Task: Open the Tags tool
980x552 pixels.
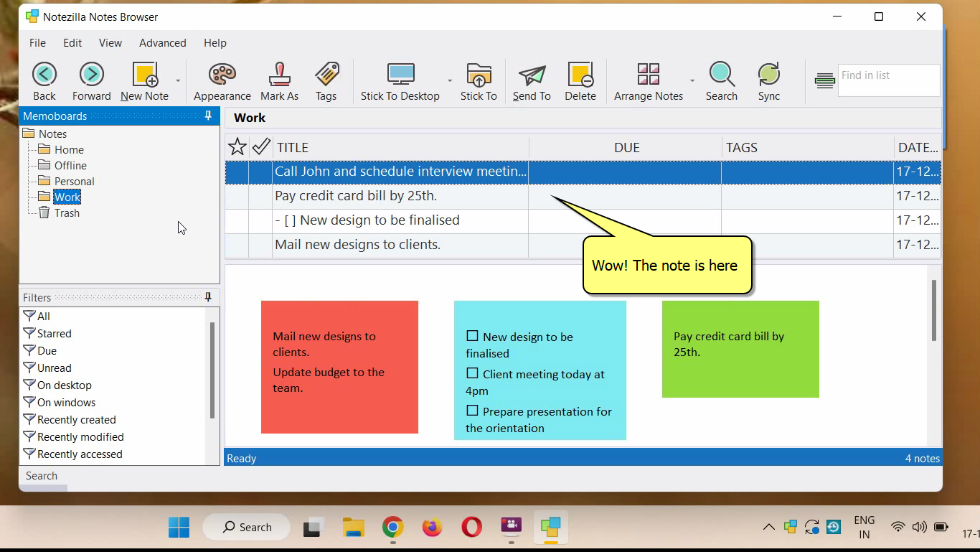Action: tap(326, 81)
